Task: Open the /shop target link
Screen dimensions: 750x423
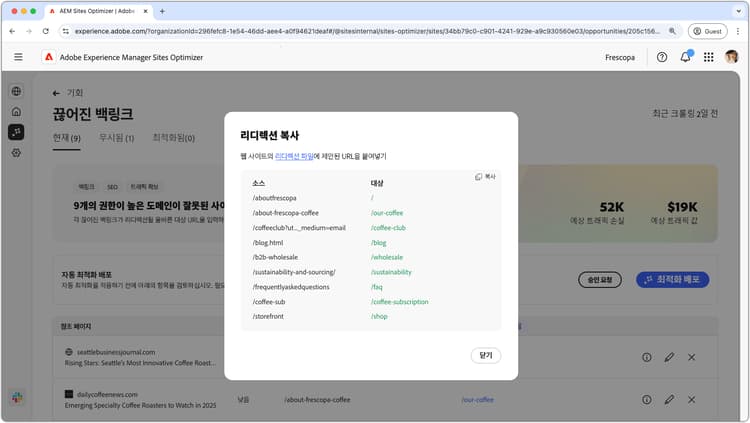Action: tap(379, 317)
